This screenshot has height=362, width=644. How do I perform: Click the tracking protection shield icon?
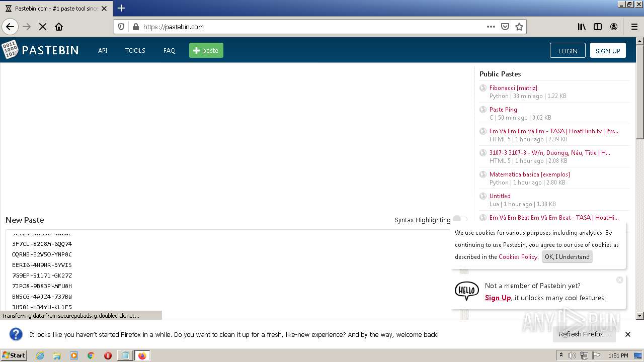pyautogui.click(x=121, y=27)
